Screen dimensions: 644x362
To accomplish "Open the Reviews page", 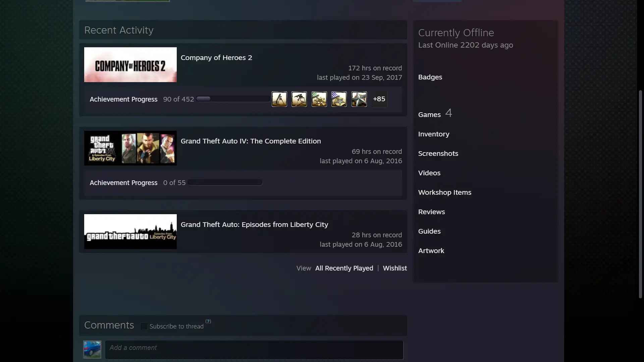I will (431, 212).
